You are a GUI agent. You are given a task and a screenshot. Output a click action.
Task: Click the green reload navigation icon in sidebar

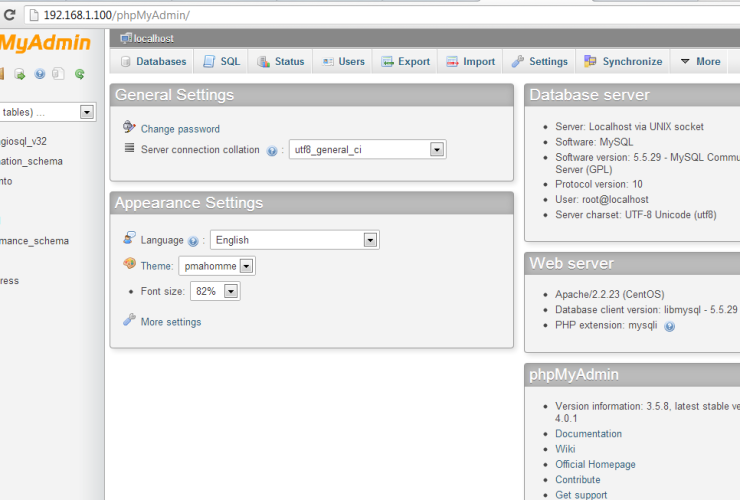coord(79,74)
